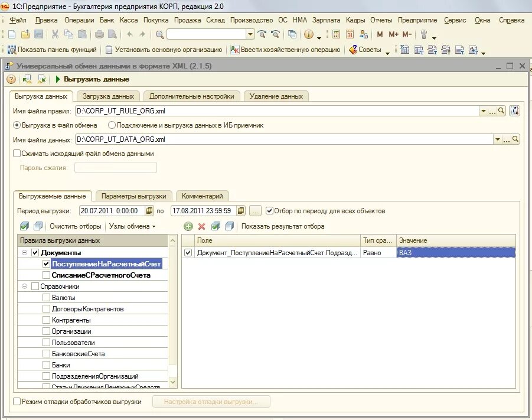Click the red X delete filter icon

point(201,226)
